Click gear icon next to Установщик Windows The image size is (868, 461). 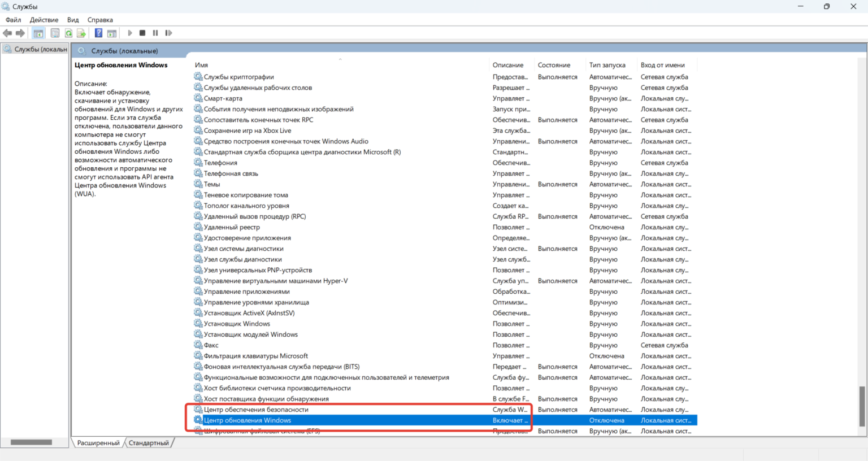point(198,324)
